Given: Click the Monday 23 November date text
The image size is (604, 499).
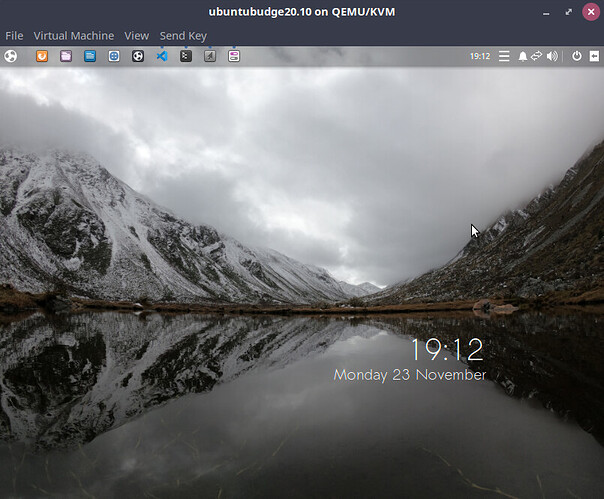Looking at the screenshot, I should 410,375.
